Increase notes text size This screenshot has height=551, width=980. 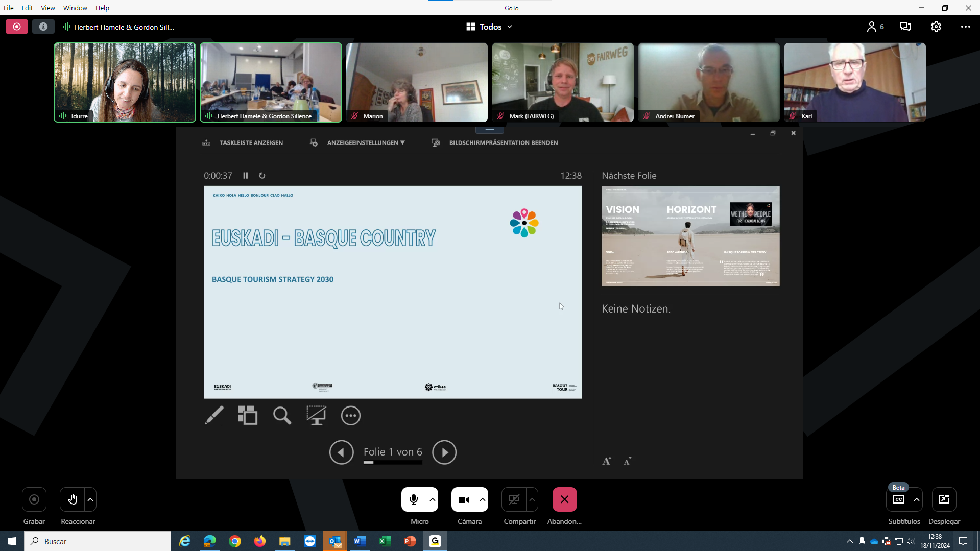(607, 461)
